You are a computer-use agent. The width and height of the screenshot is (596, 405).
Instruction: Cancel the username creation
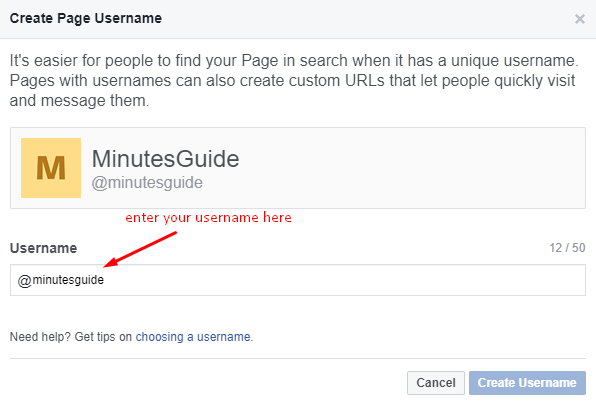436,383
